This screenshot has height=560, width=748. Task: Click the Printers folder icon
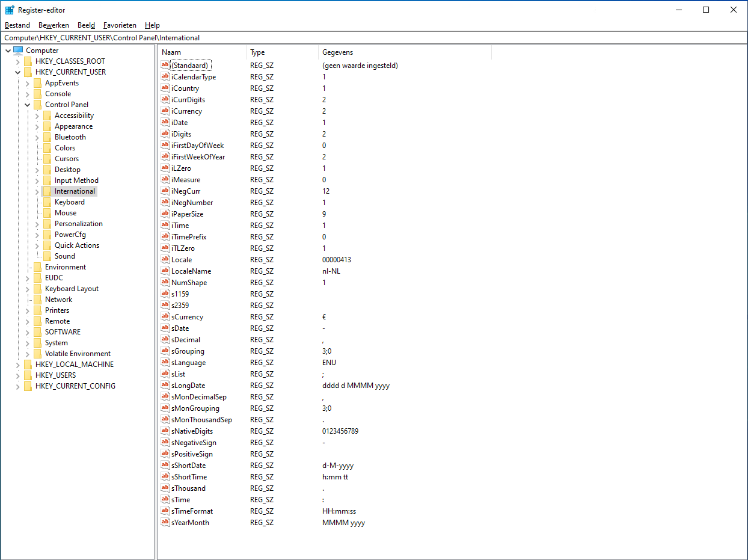click(37, 310)
